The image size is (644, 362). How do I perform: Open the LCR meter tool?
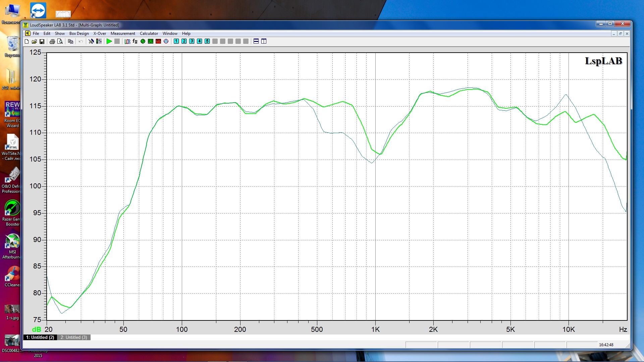(127, 41)
